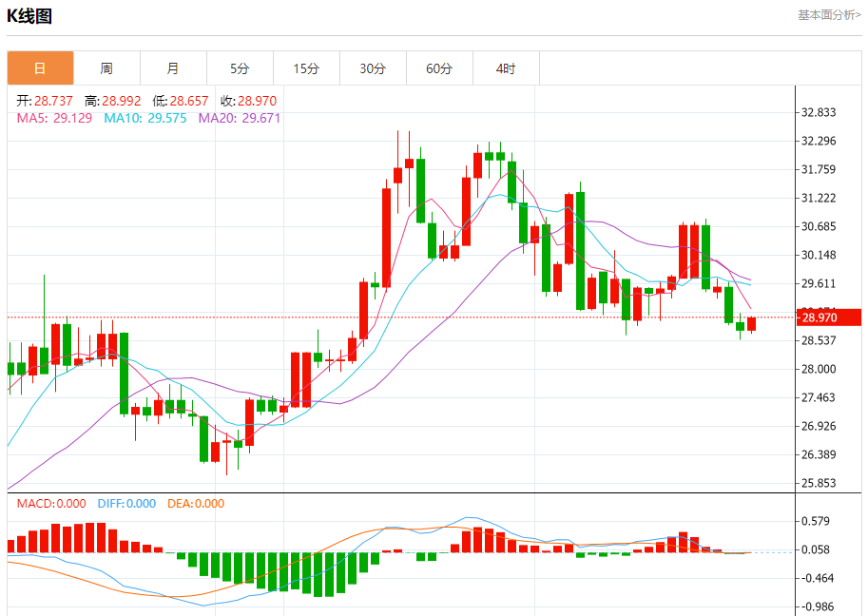Click the MA10: 29.575 legend label
Viewport: 868px width, 616px height.
(x=145, y=118)
